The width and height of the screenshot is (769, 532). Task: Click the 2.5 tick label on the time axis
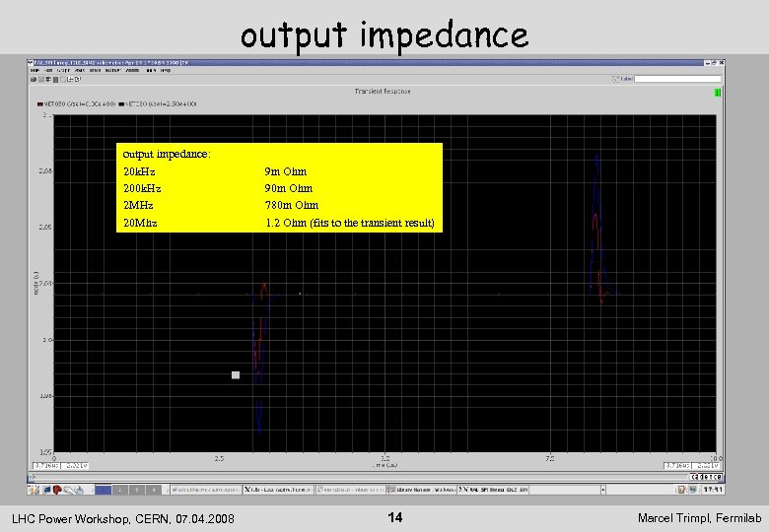coord(219,459)
